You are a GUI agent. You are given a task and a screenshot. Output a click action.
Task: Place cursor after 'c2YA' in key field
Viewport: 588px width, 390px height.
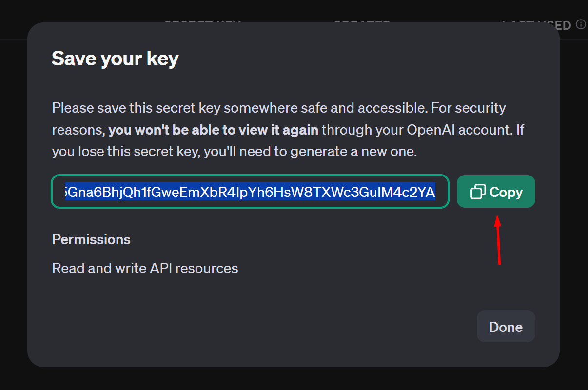[436, 192]
